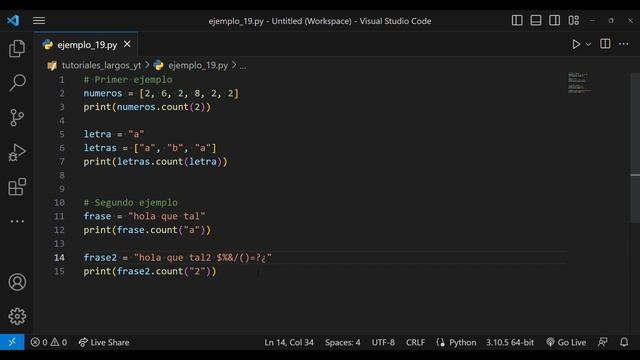This screenshot has height=360, width=640.
Task: Change the UTF-8 encoding
Action: pyautogui.click(x=383, y=342)
